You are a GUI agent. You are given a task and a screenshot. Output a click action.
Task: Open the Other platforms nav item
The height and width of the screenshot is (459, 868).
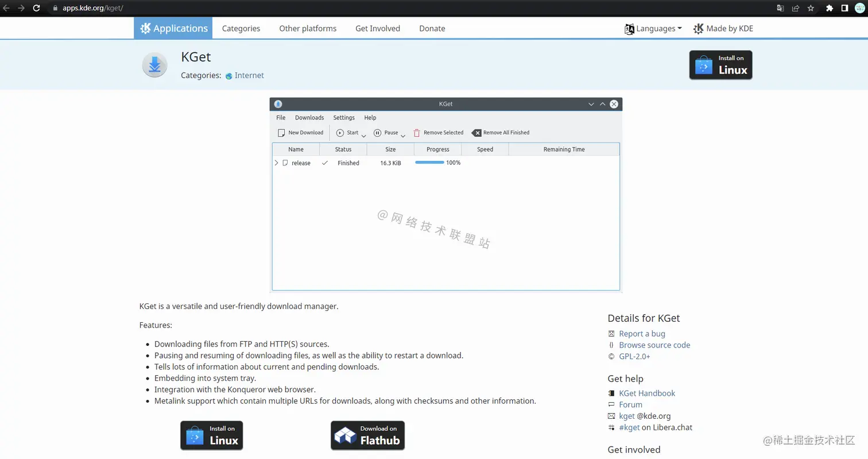[x=308, y=28]
